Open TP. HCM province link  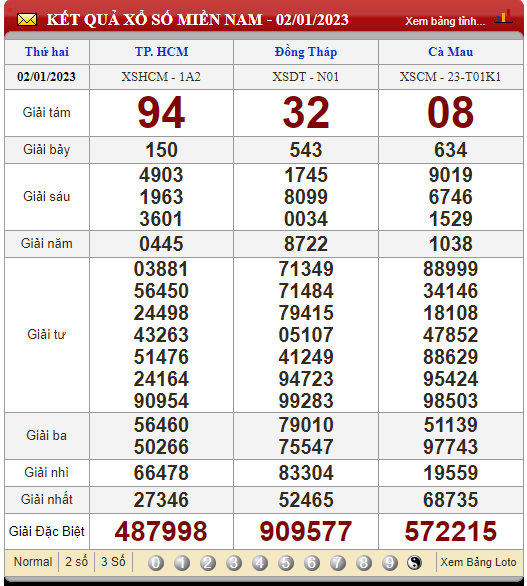coord(161,52)
